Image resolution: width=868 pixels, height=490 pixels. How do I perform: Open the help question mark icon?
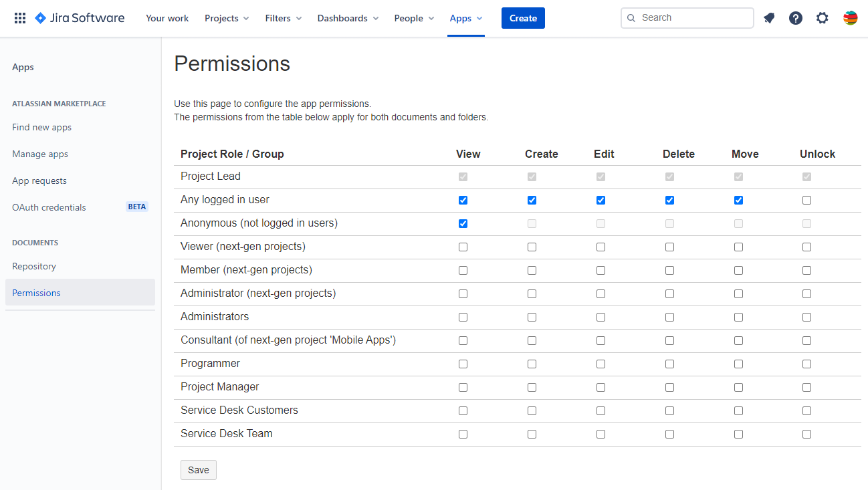pyautogui.click(x=796, y=18)
